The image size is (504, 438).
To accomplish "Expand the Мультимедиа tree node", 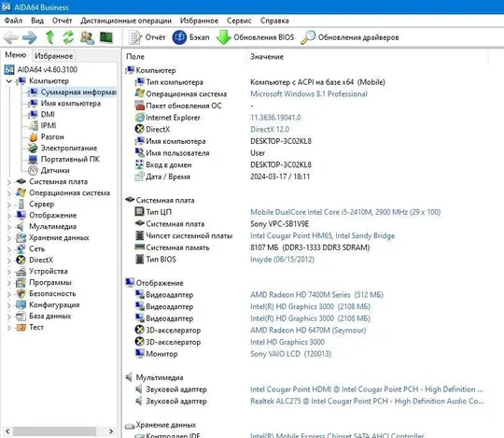I will [x=9, y=227].
